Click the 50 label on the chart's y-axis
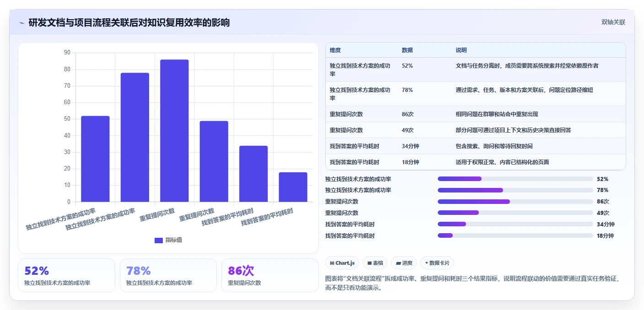Viewport: 644px width, 310px height. pos(67,119)
